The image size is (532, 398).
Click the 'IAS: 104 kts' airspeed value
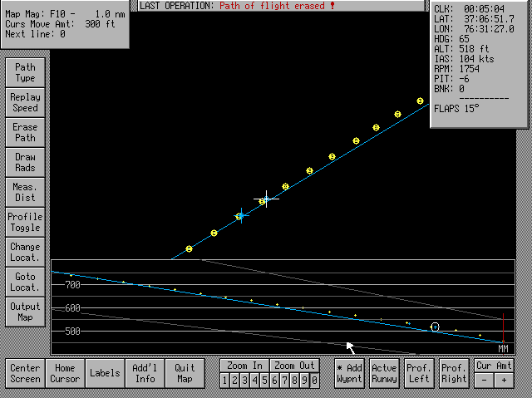(464, 59)
